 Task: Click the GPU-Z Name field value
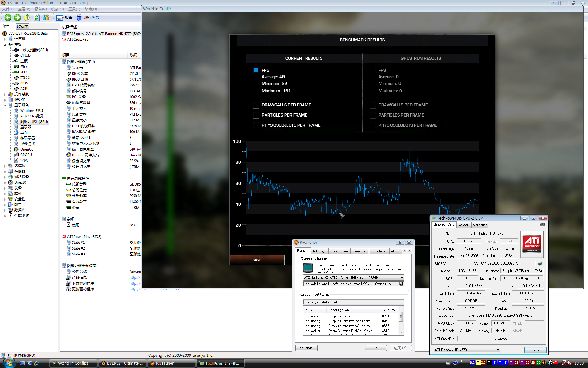(487, 233)
